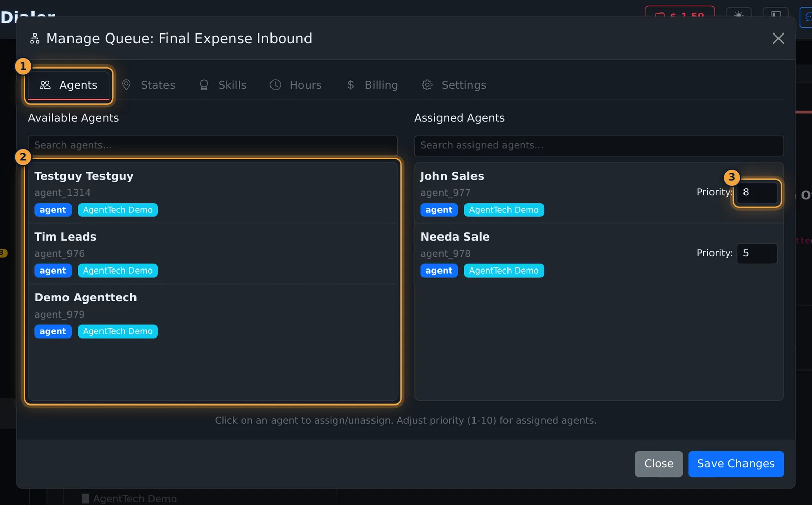Save Changes to the queue
812x505 pixels.
coord(736,464)
